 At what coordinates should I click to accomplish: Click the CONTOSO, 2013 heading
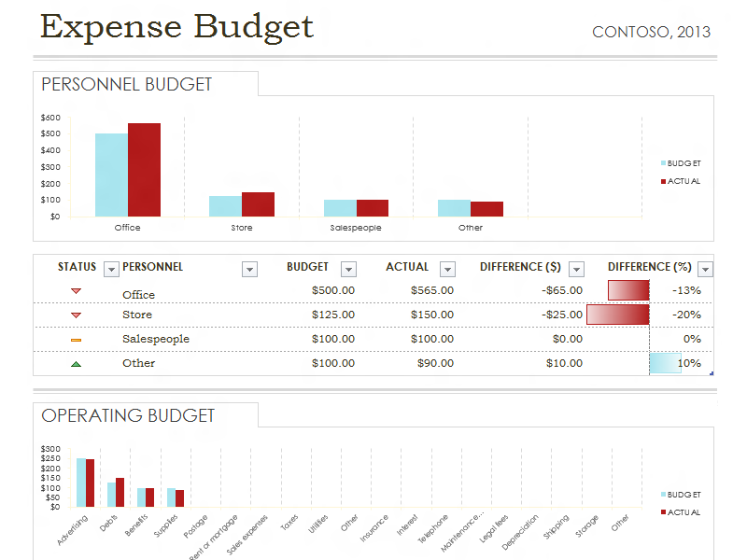coord(651,32)
